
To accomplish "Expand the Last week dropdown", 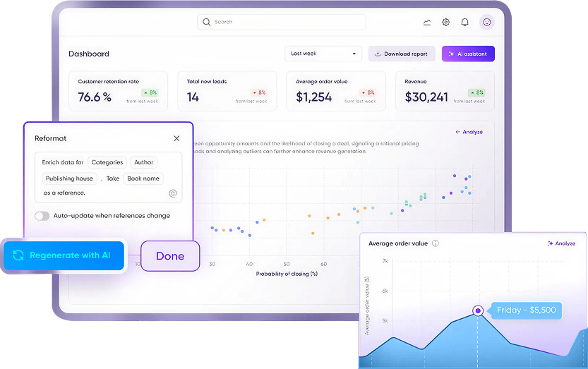I will coord(323,54).
